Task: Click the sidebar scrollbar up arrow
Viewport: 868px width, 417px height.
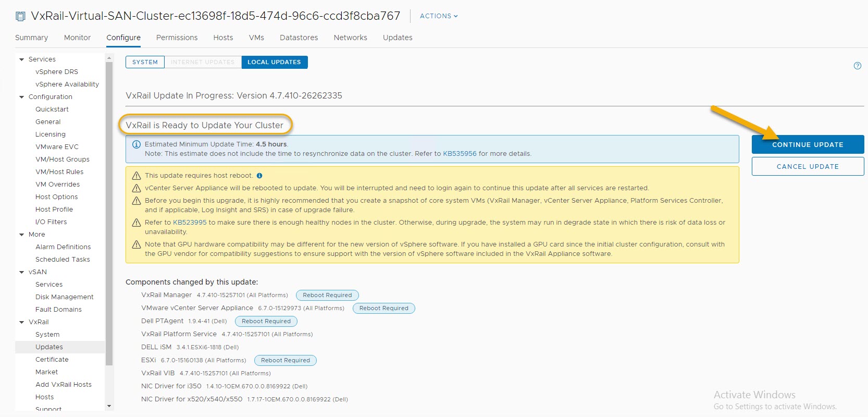Action: (x=109, y=57)
